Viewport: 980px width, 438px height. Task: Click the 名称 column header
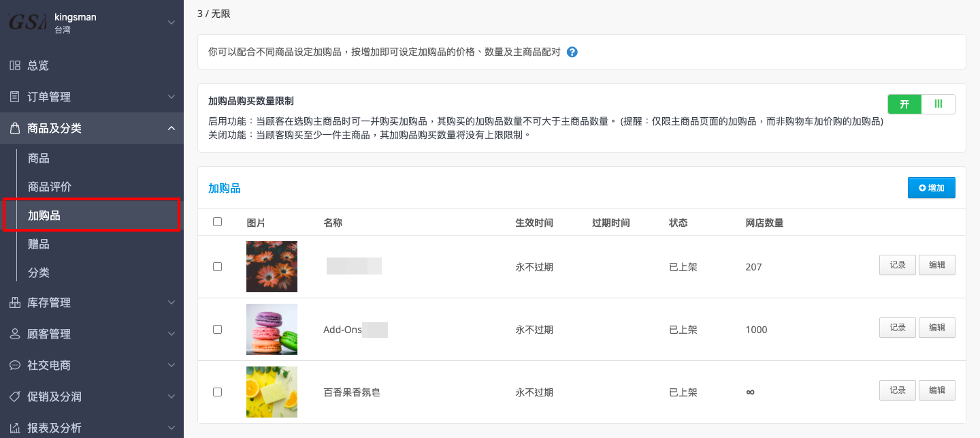[x=333, y=223]
